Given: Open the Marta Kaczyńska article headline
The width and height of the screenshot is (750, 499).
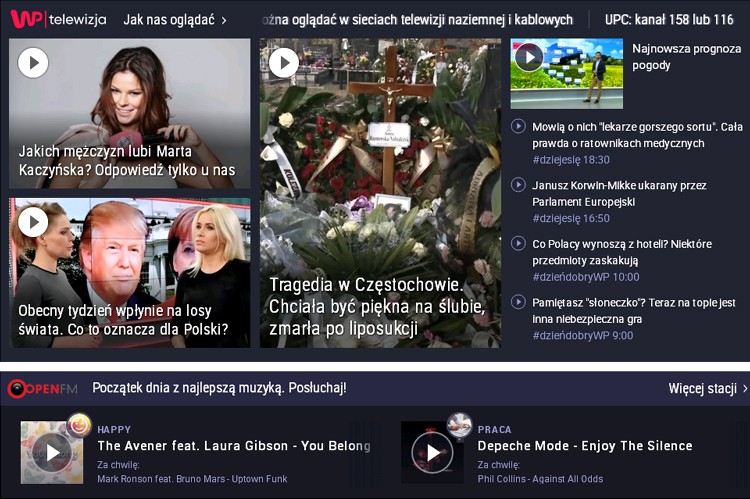Looking at the screenshot, I should (127, 160).
